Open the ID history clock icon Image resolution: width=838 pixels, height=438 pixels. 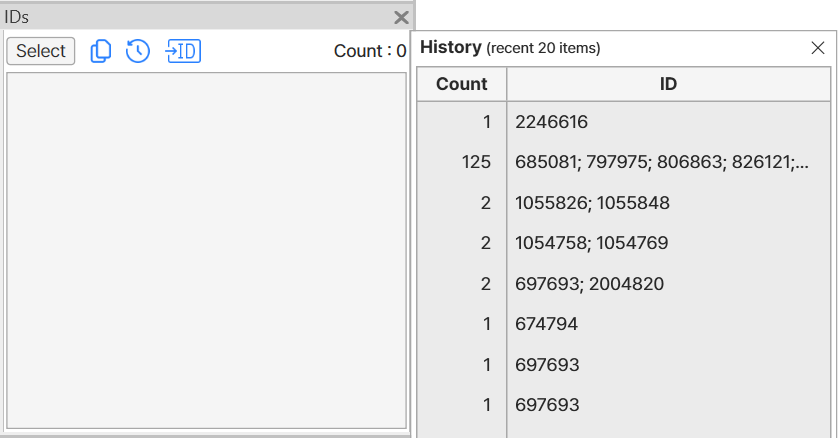click(138, 51)
